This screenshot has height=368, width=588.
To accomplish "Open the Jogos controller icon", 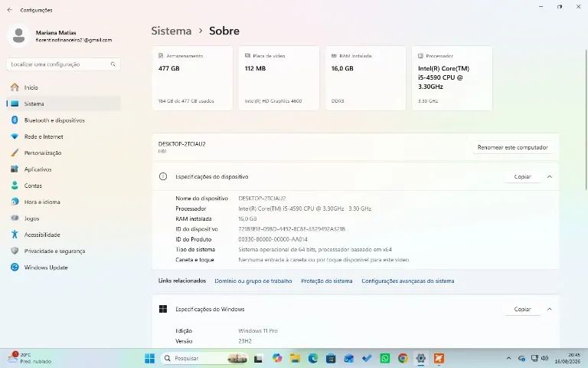I will pos(15,219).
